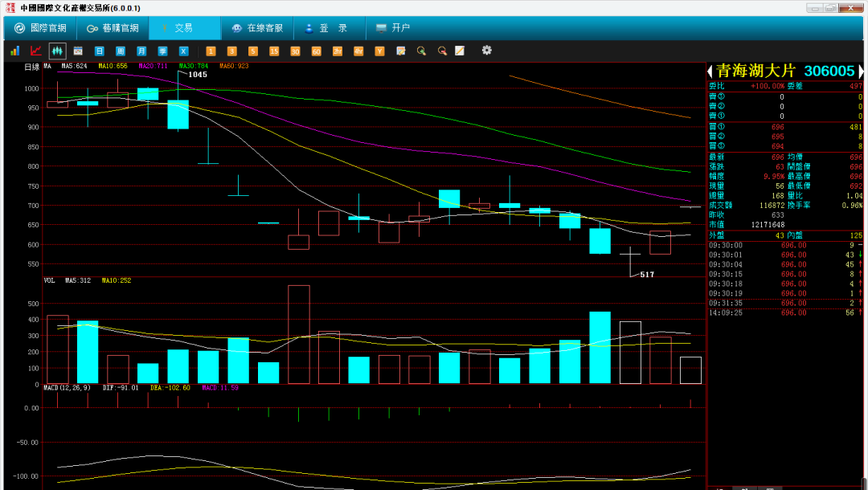Image resolution: width=868 pixels, height=490 pixels.
Task: Select the 60-minute interval icon
Action: point(316,51)
